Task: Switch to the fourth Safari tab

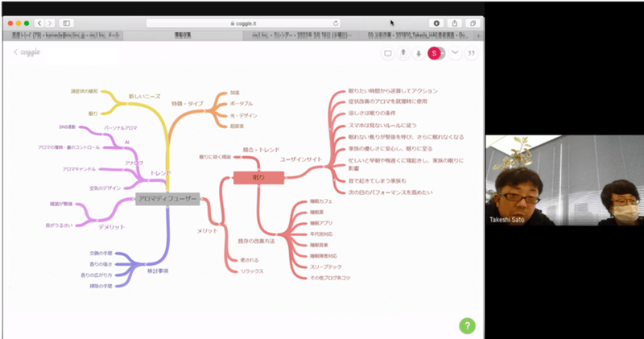Action: pyautogui.click(x=418, y=36)
